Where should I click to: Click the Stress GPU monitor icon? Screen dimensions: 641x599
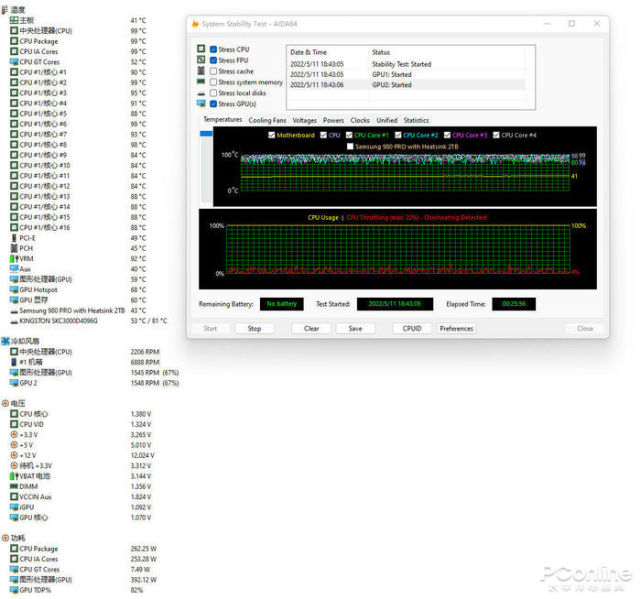[x=201, y=103]
